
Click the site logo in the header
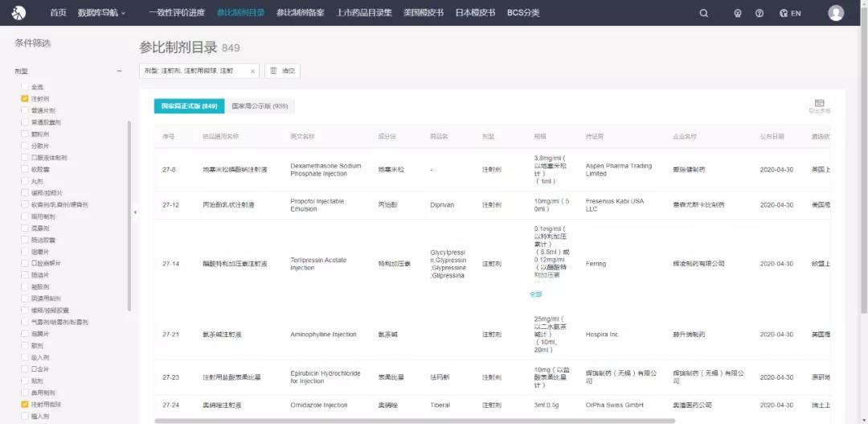(x=18, y=13)
